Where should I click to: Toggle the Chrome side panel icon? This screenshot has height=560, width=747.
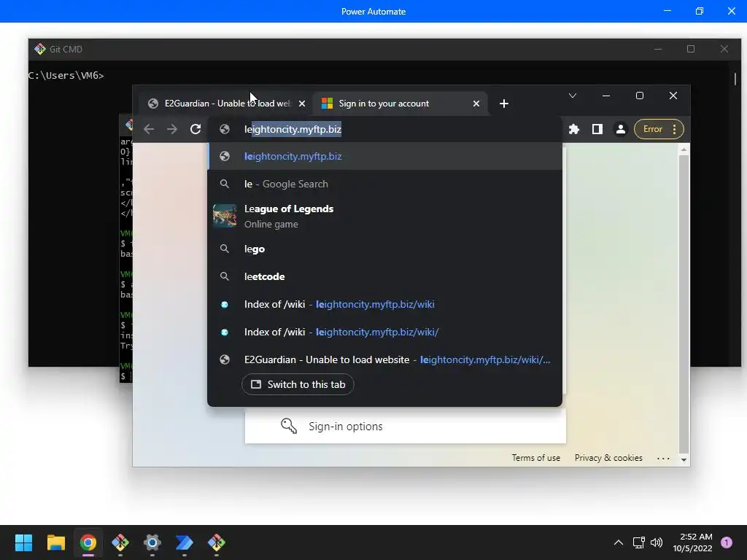pyautogui.click(x=597, y=129)
